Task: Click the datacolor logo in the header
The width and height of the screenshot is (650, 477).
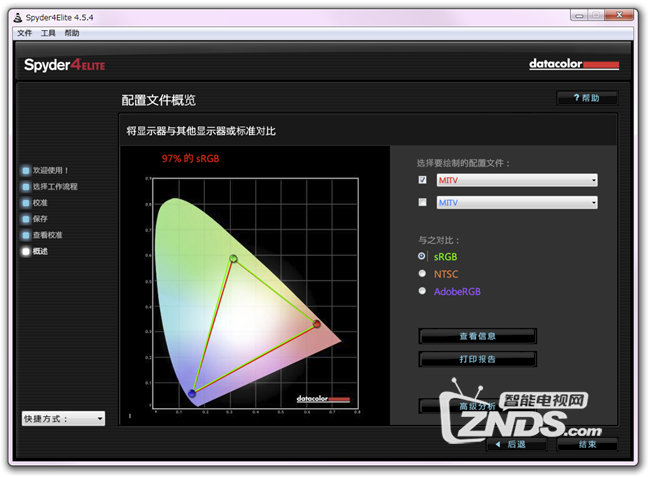Action: (574, 64)
